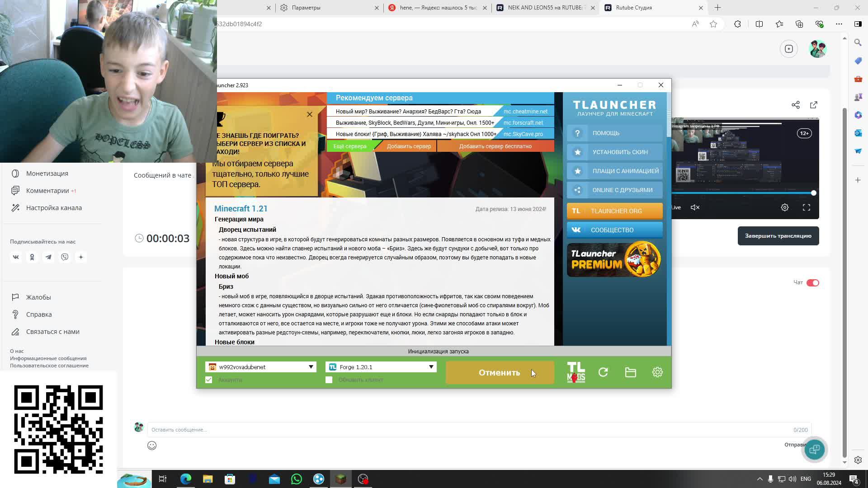
Task: Toggle the Chat switch off
Action: click(812, 283)
